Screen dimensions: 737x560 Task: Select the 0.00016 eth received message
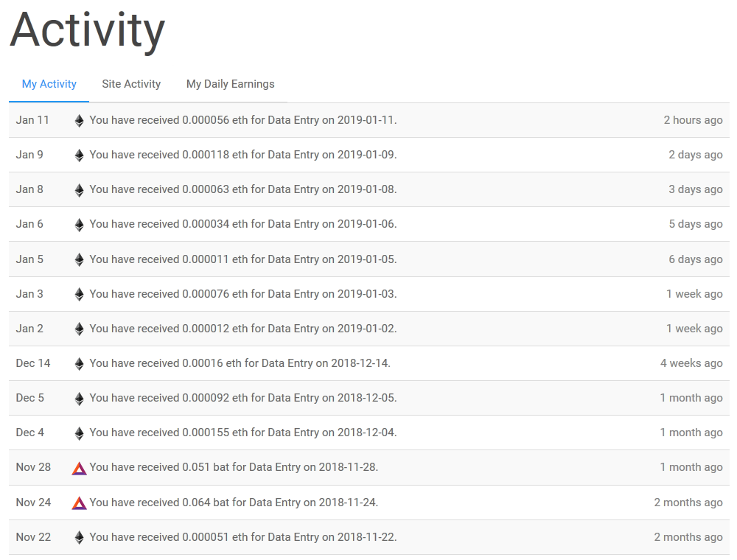click(240, 363)
